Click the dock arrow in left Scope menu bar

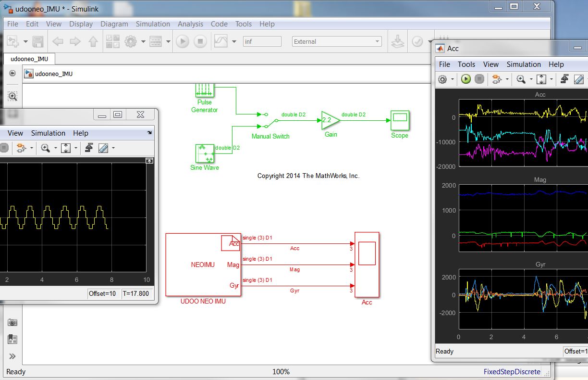[x=149, y=133]
